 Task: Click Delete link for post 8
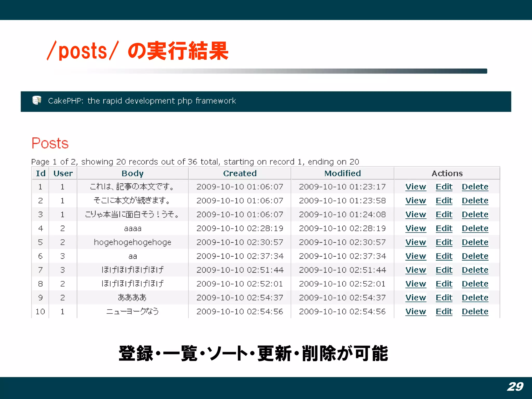point(475,284)
